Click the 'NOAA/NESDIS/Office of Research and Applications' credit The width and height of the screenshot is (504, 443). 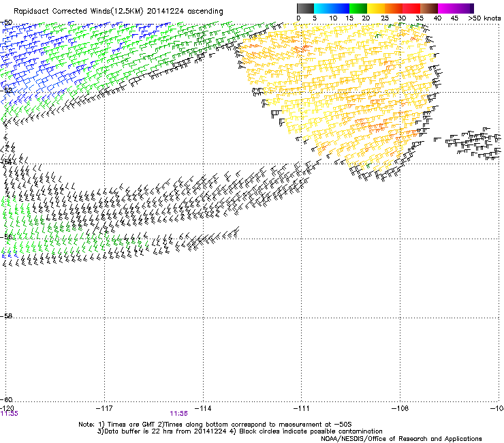pos(401,438)
